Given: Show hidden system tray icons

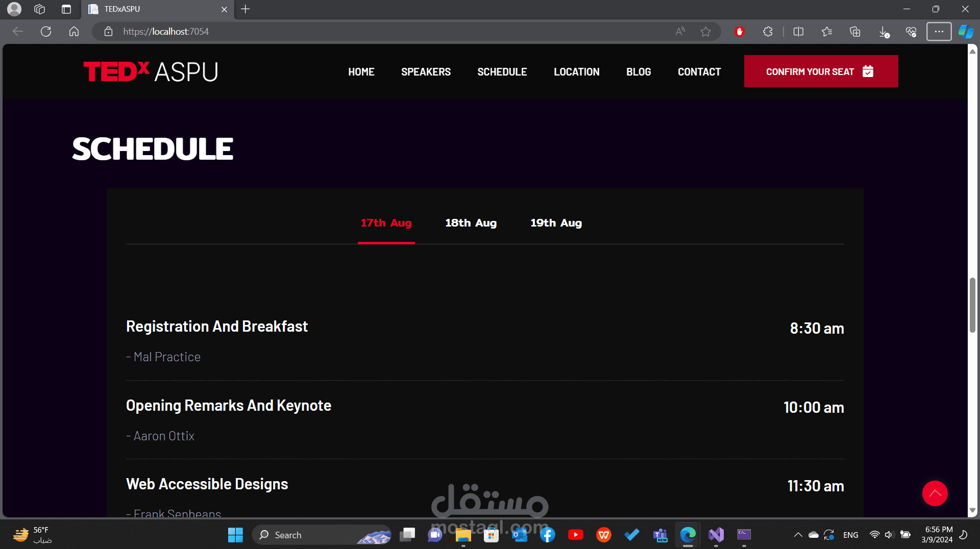Looking at the screenshot, I should (x=798, y=535).
